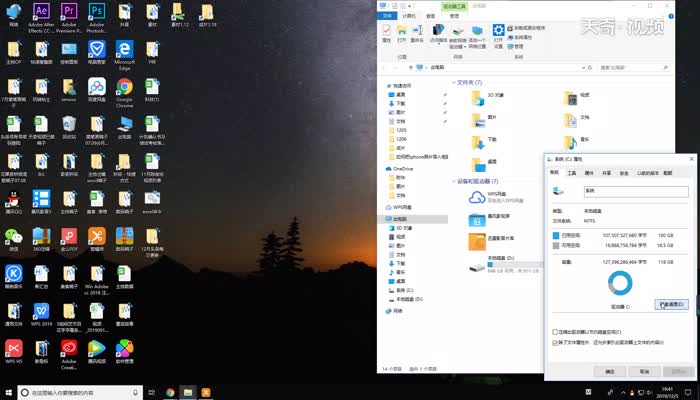Check 压缩此驱动器以节约磁盘空间 checkbox
700x400 pixels.
click(555, 332)
